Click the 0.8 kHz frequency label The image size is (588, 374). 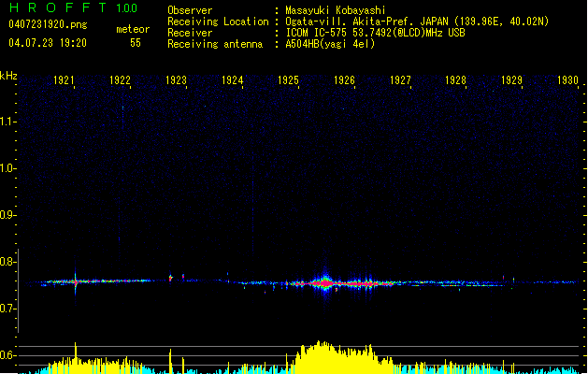point(8,262)
